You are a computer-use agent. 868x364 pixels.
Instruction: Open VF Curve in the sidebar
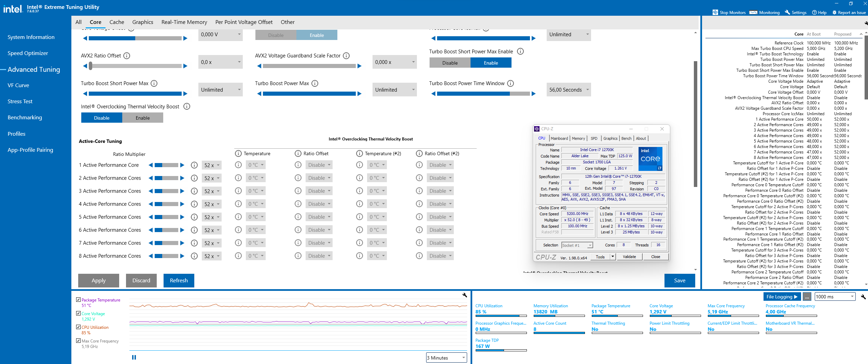click(x=18, y=85)
